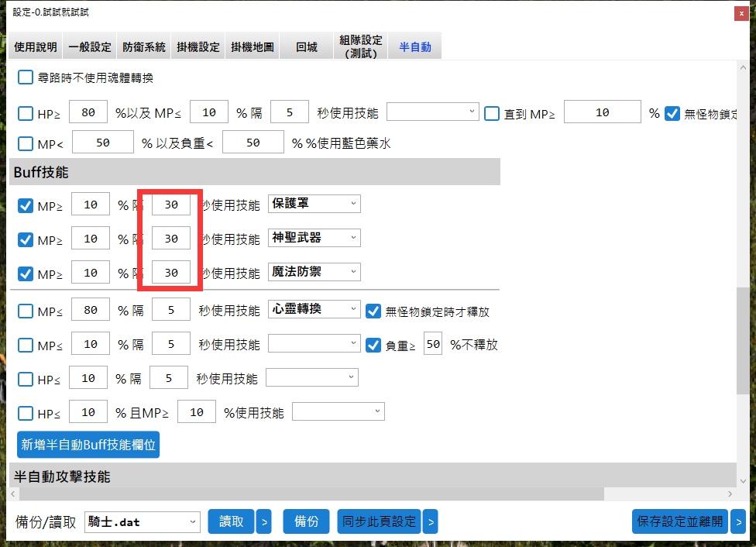Toggle the 負重≥ checkbox
This screenshot has width=756, height=547.
click(373, 345)
